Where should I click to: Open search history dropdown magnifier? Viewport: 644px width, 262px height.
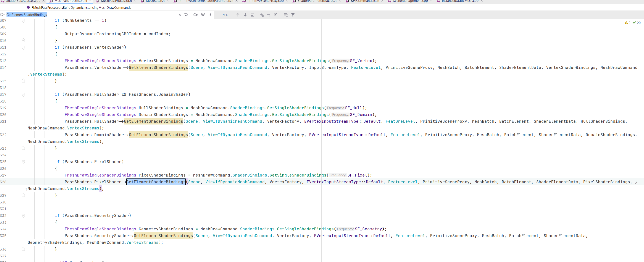click(x=2, y=15)
